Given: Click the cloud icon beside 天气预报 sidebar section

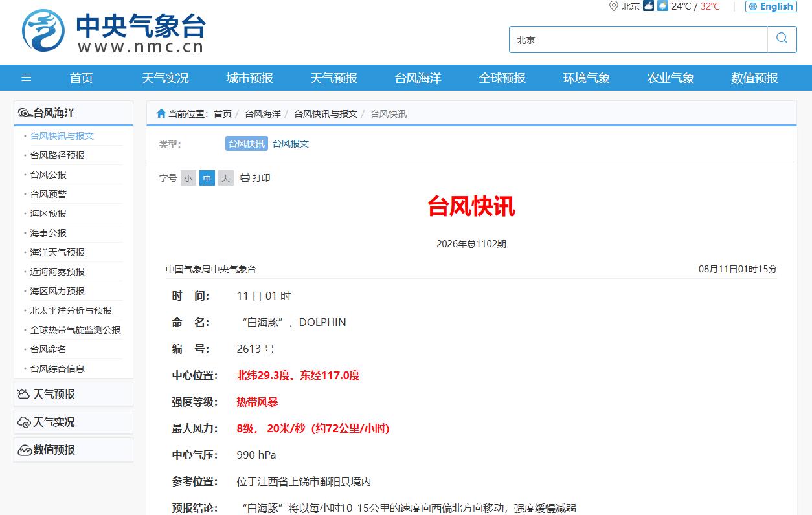Looking at the screenshot, I should pos(24,394).
